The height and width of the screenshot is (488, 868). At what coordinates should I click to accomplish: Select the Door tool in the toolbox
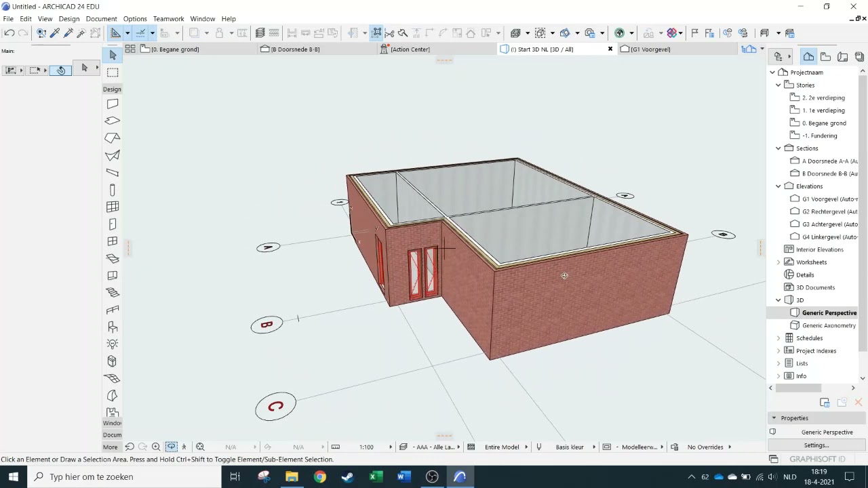pos(113,224)
